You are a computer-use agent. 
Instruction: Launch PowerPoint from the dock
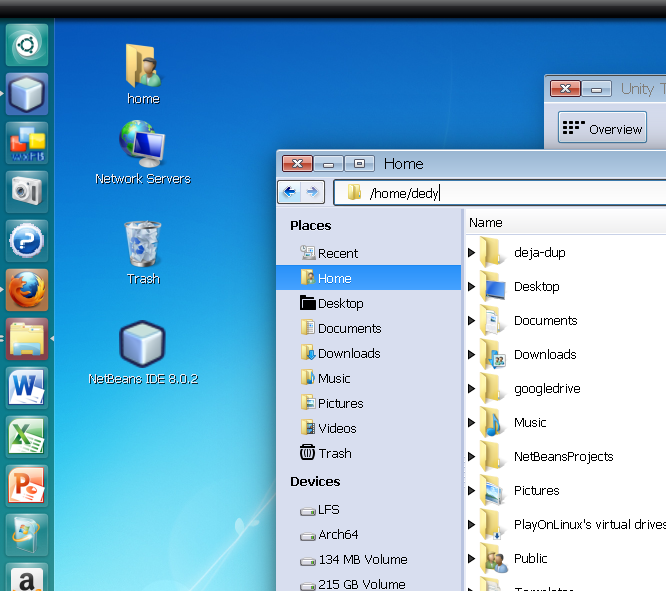coord(27,486)
